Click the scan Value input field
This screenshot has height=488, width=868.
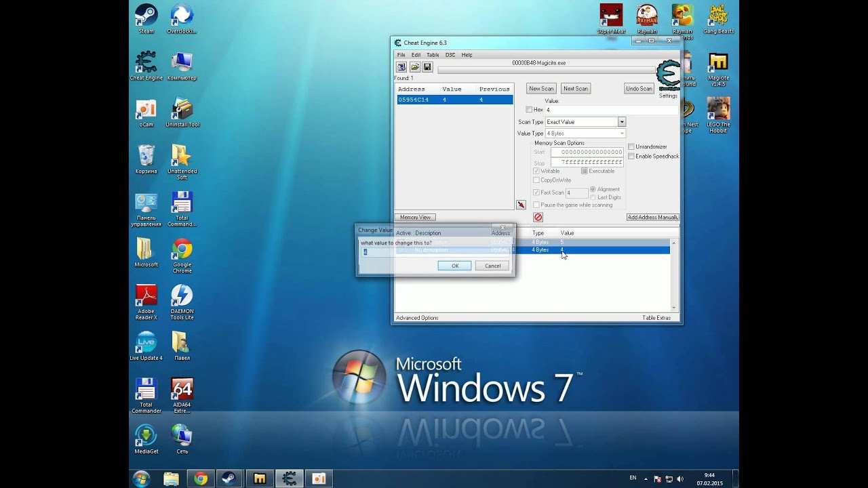tap(611, 110)
